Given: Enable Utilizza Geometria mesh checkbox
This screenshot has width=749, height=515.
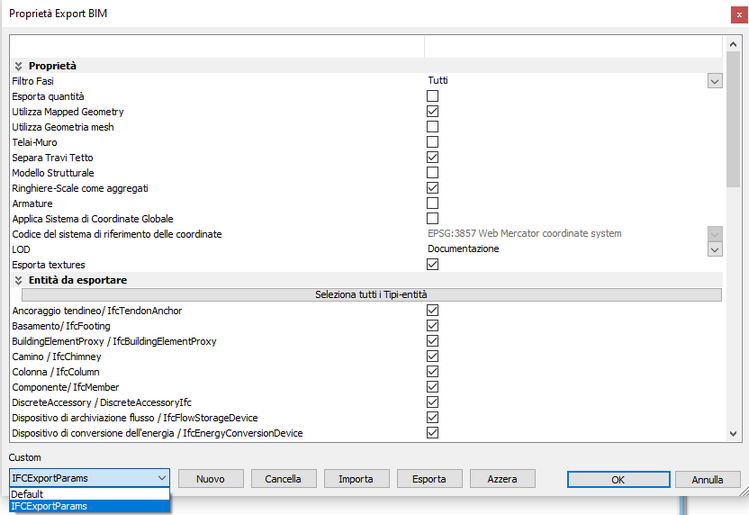Looking at the screenshot, I should 432,127.
